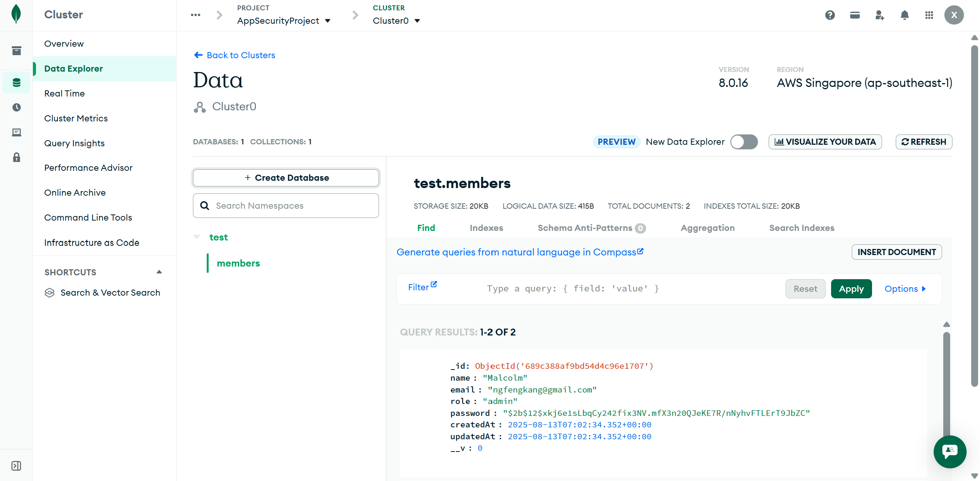
Task: Collapse the sidebar with bottom-left panel icon
Action: pos(16,466)
